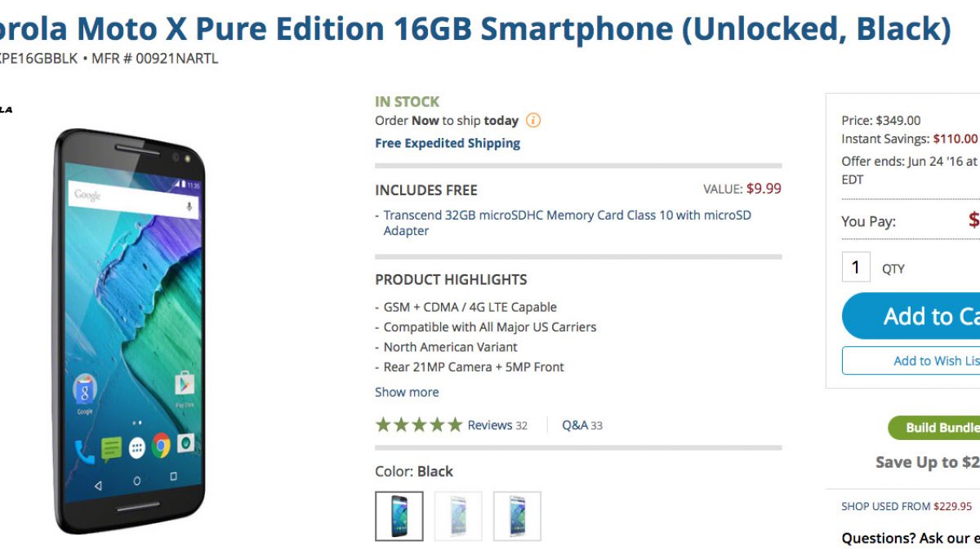Click the five-star rating icons

click(x=418, y=424)
